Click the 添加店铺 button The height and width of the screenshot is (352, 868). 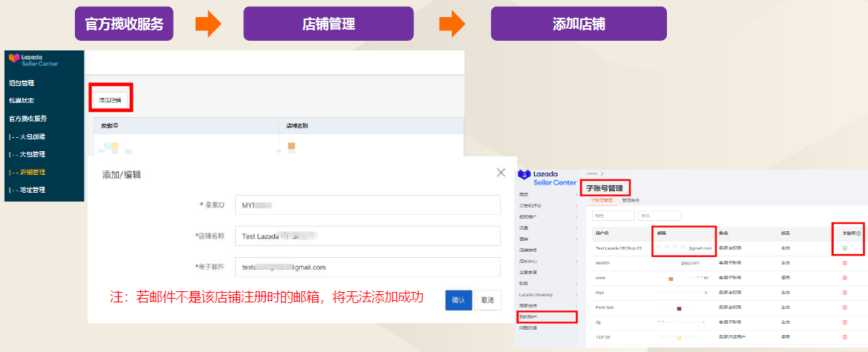pos(110,101)
